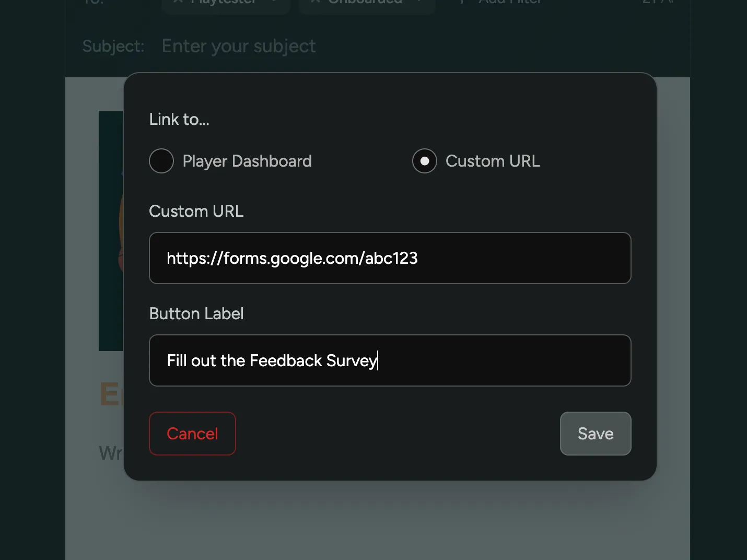
Task: Select the Player Dashboard radio button
Action: coord(161,161)
